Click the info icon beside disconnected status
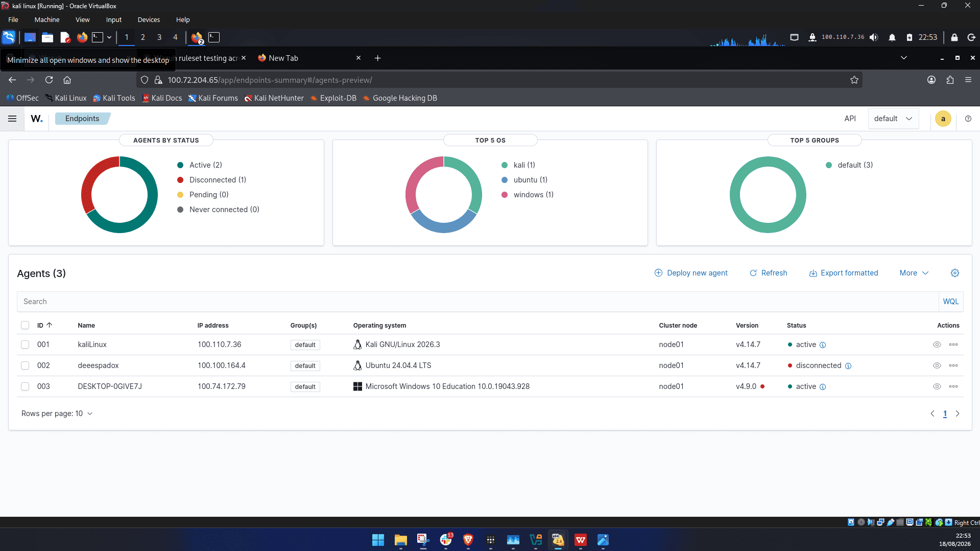The width and height of the screenshot is (980, 551). (848, 366)
